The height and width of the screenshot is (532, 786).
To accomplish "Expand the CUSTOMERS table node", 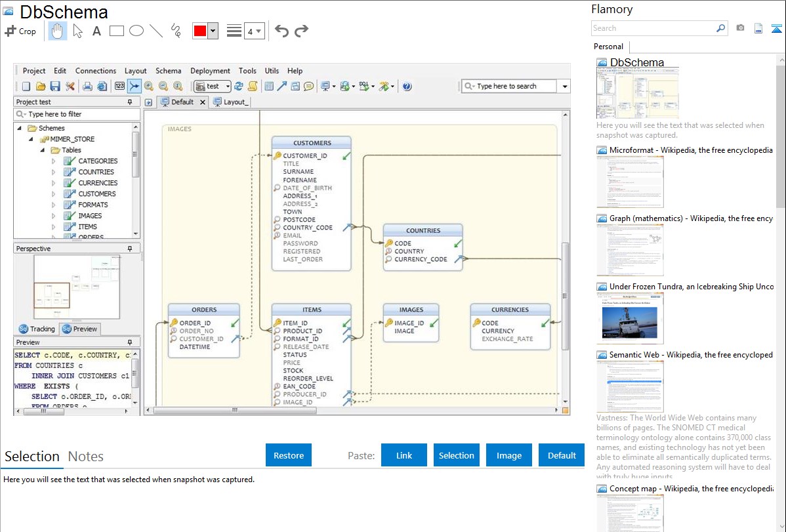I will [x=53, y=194].
